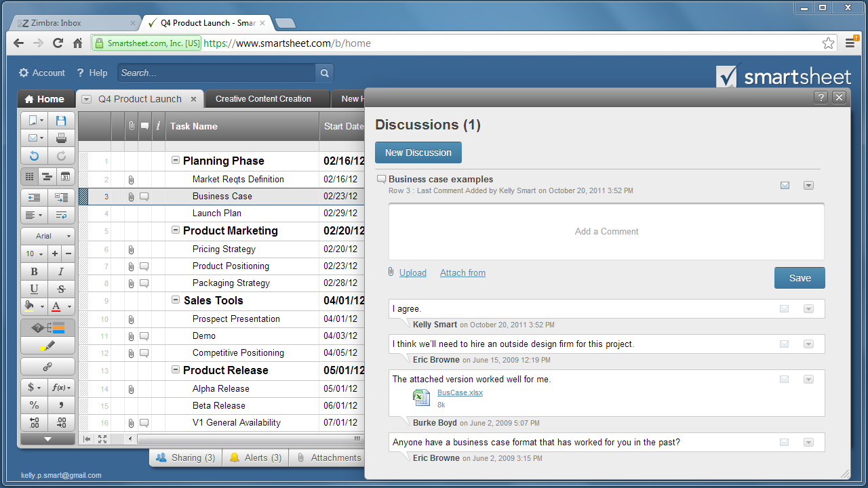
Task: Toggle italic formatting
Action: coord(61,272)
